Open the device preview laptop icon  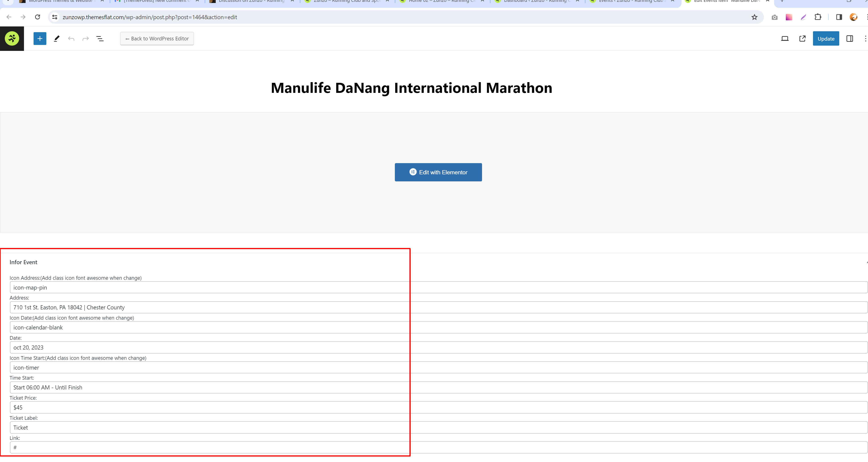pyautogui.click(x=785, y=39)
